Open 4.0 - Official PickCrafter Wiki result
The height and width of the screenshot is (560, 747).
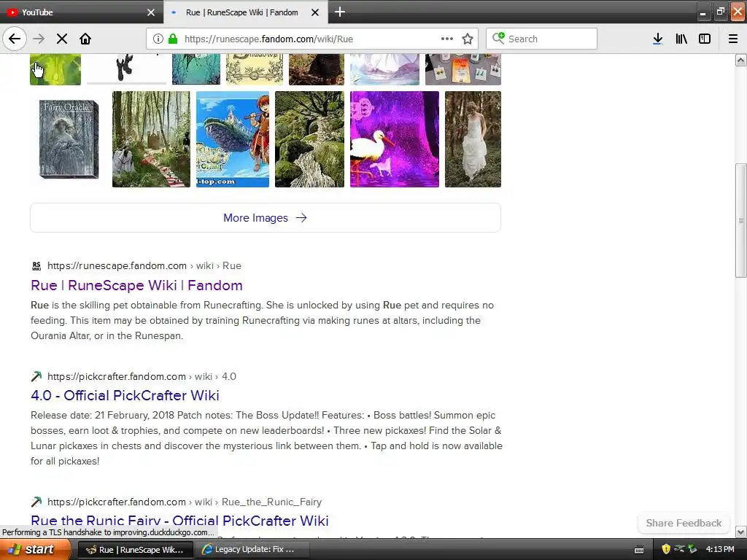click(125, 395)
